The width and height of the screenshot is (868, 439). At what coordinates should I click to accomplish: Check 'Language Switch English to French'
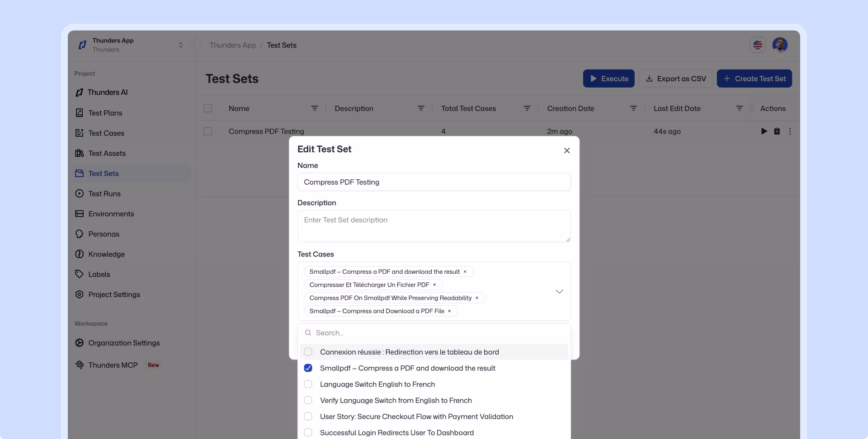308,384
